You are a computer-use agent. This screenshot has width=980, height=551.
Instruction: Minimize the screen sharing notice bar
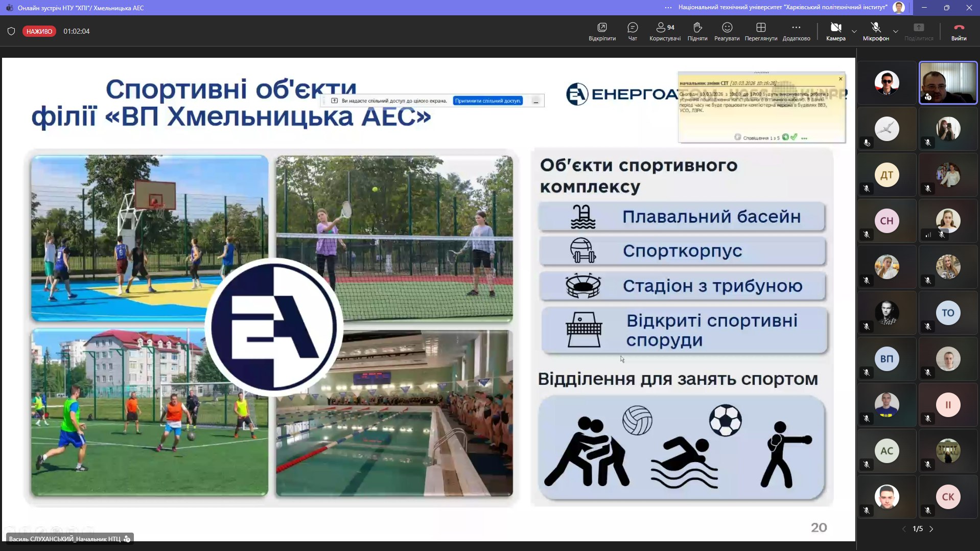coord(535,101)
